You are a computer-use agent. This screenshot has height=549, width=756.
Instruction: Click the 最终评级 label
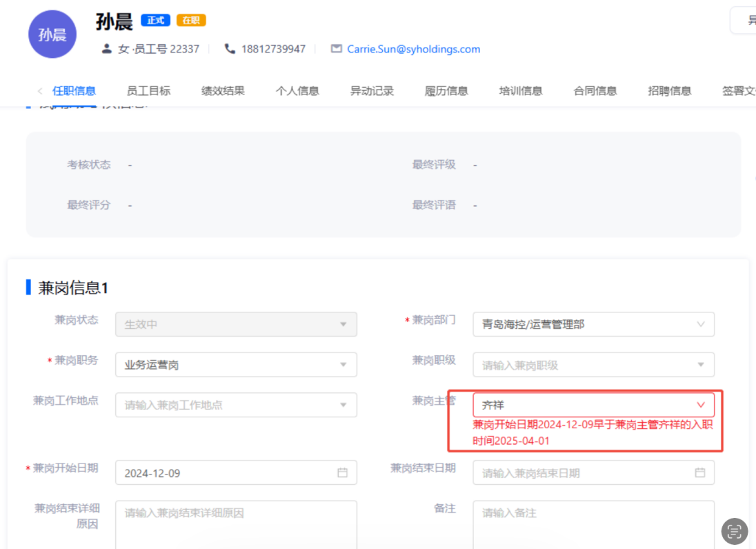click(434, 165)
